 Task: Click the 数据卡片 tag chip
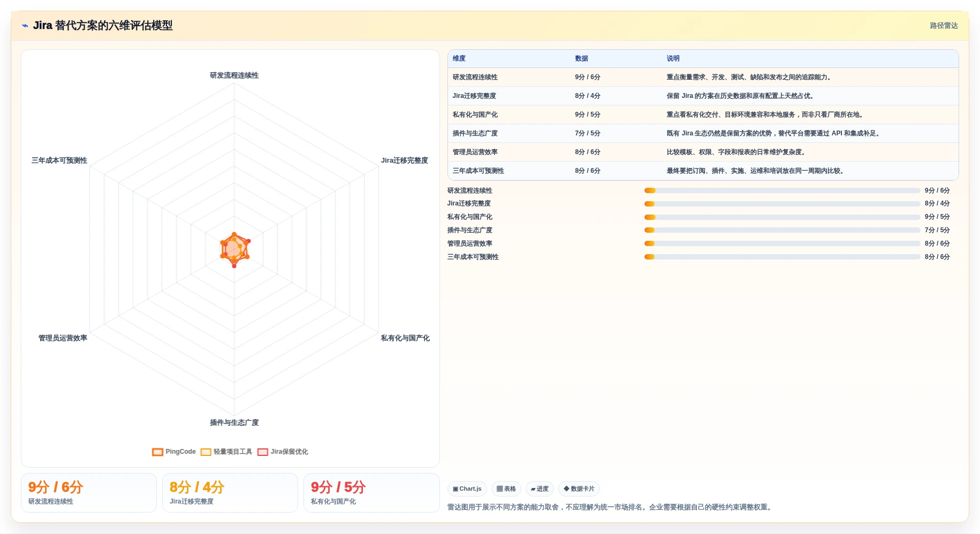(x=579, y=489)
